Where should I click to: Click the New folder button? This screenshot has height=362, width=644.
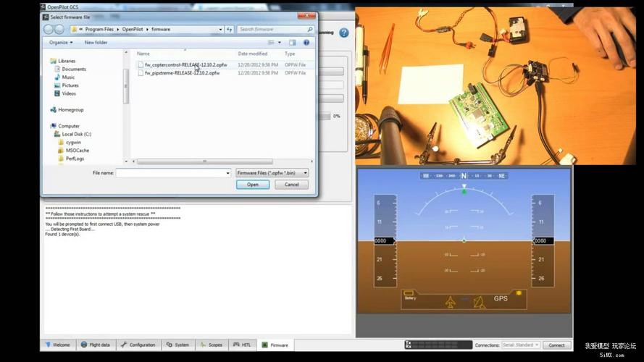[x=96, y=42]
